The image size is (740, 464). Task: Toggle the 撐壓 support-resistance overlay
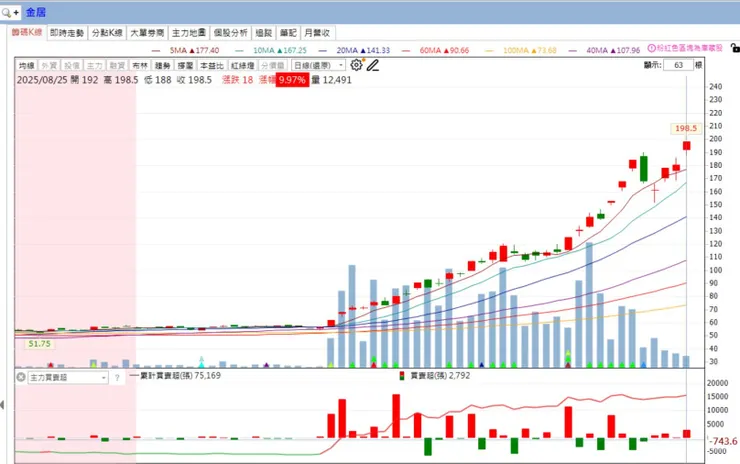[185, 66]
